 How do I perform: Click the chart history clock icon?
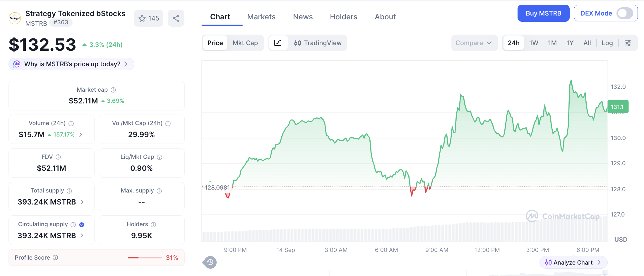210,262
